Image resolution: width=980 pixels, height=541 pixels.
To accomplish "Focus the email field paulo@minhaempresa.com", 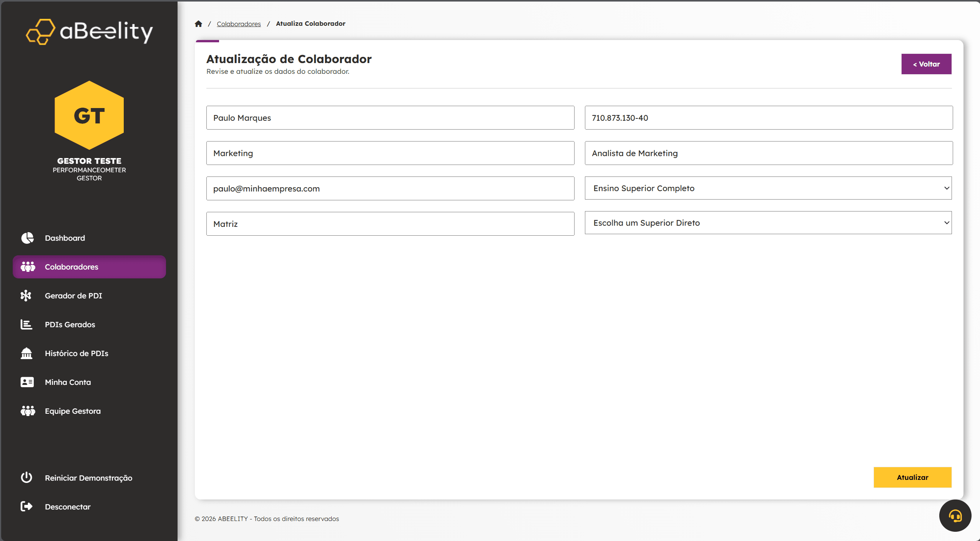I will pos(390,189).
